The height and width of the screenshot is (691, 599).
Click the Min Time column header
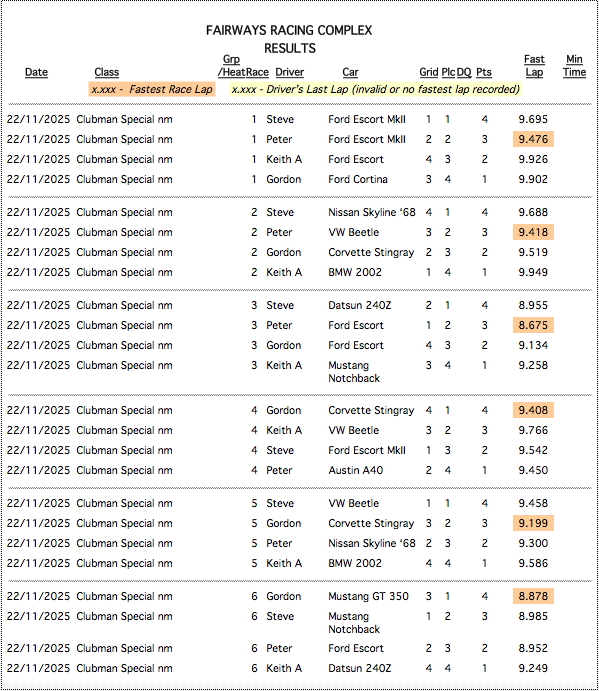coord(574,66)
